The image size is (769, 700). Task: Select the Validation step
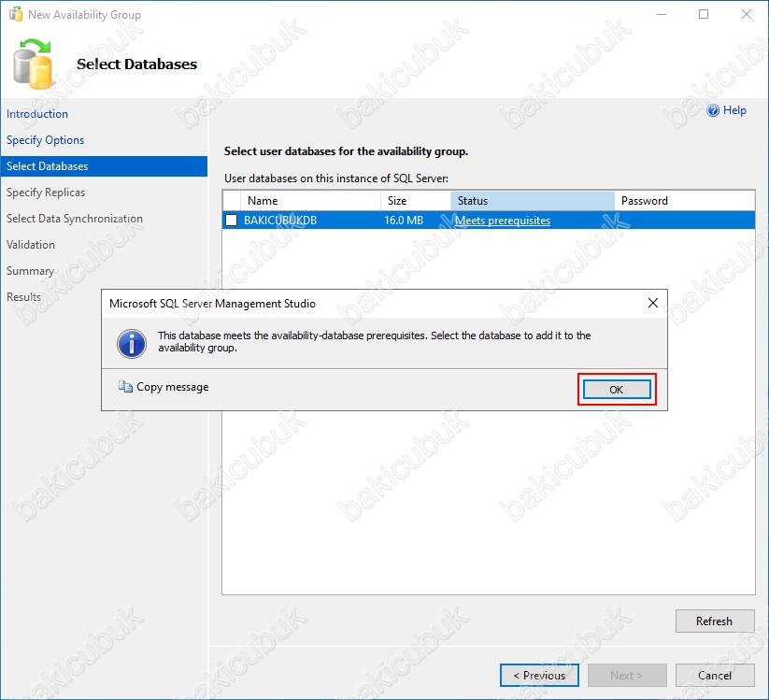[31, 244]
